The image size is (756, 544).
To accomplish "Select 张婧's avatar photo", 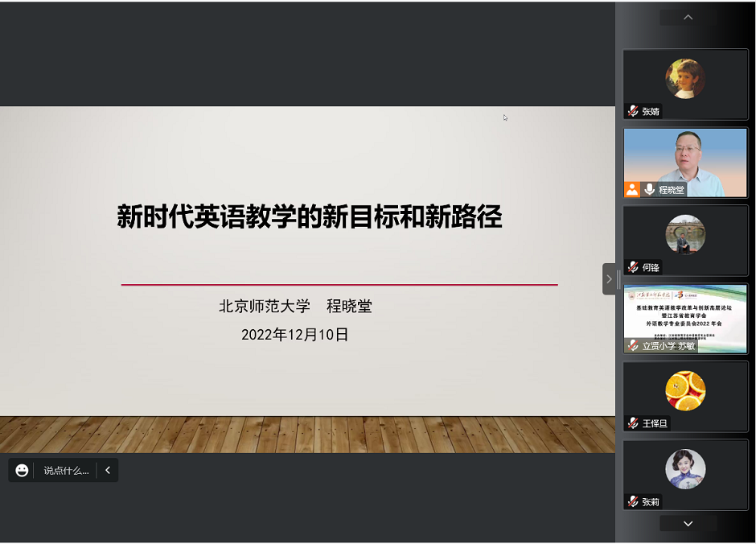I will (x=685, y=79).
